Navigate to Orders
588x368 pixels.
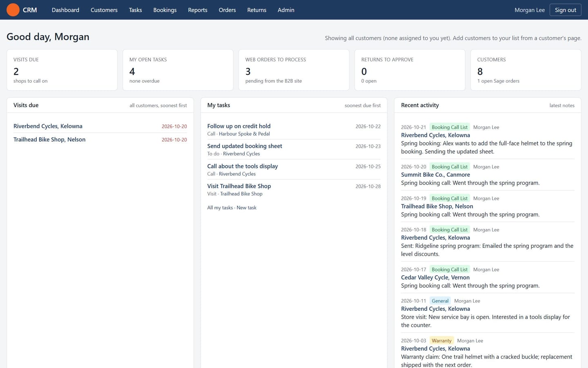227,10
